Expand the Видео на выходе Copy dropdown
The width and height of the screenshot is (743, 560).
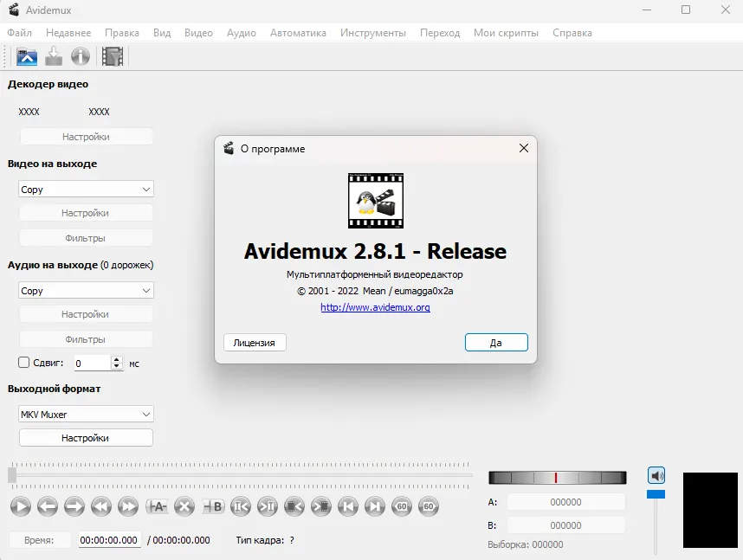[x=86, y=190]
